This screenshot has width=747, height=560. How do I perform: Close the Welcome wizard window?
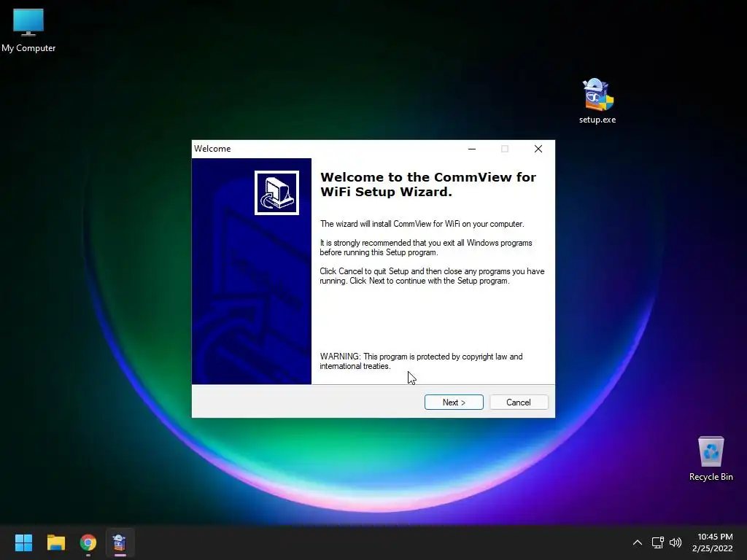[538, 149]
